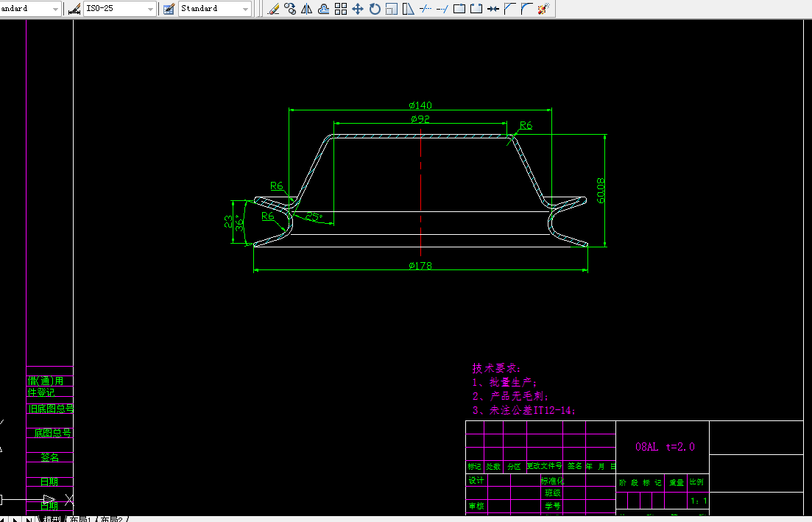The image size is (812, 522).
Task: Switch to the 布局2 layout tab
Action: tap(111, 518)
